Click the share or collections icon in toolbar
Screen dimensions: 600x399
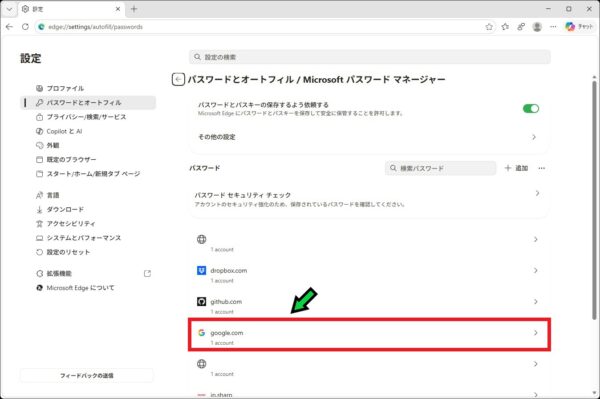521,27
